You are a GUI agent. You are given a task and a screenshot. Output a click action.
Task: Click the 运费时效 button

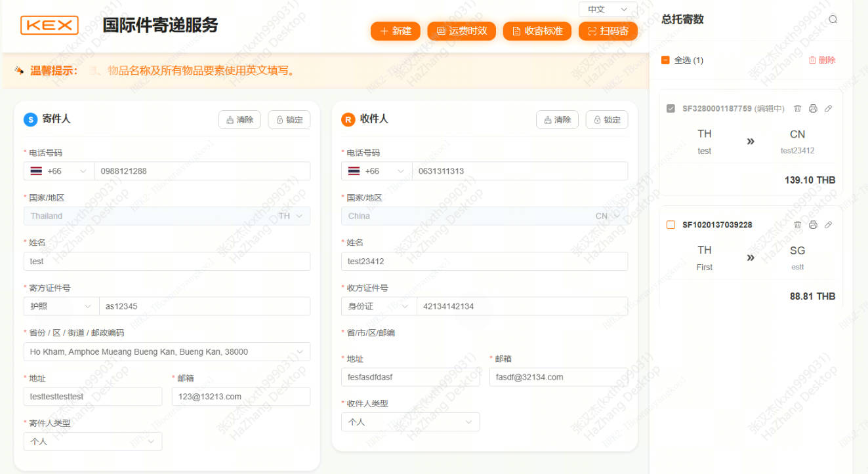[x=462, y=31]
